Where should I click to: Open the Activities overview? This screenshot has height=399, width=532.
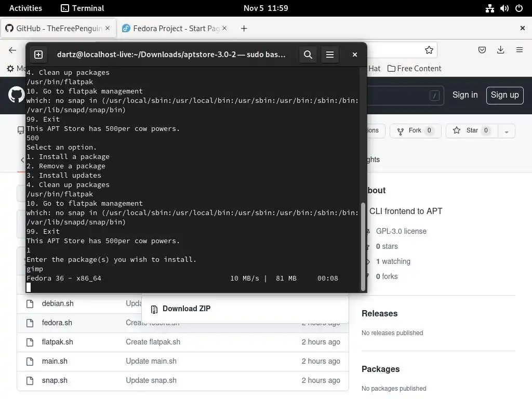pyautogui.click(x=25, y=8)
